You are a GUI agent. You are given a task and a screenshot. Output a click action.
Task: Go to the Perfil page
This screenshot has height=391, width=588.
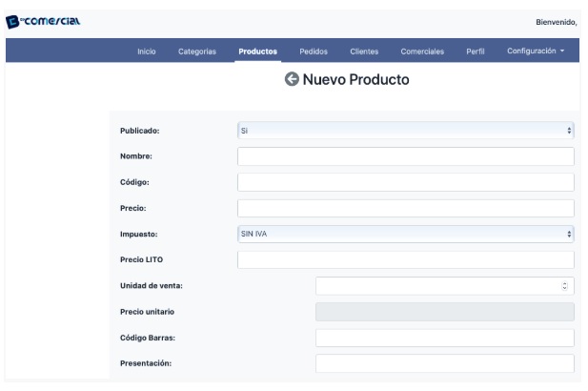click(476, 51)
